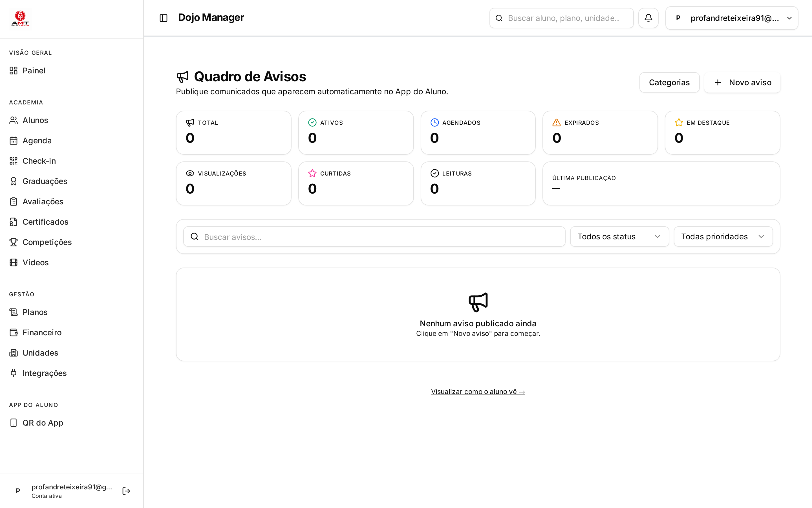Click the Integrações plug icon

tap(14, 373)
